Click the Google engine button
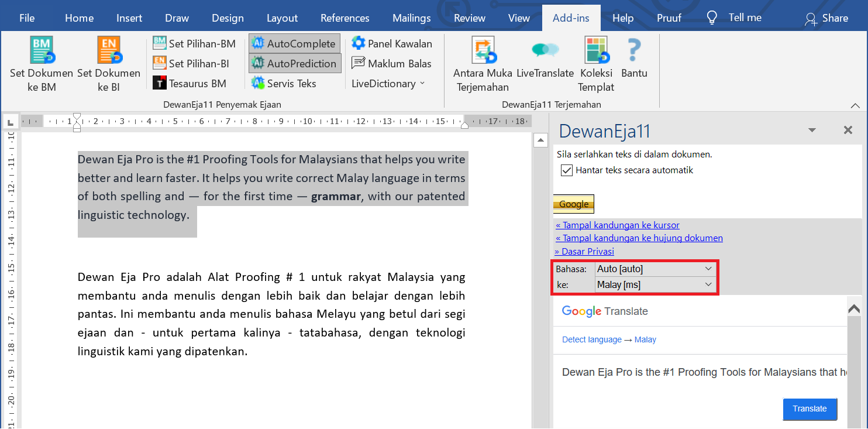 coord(573,204)
